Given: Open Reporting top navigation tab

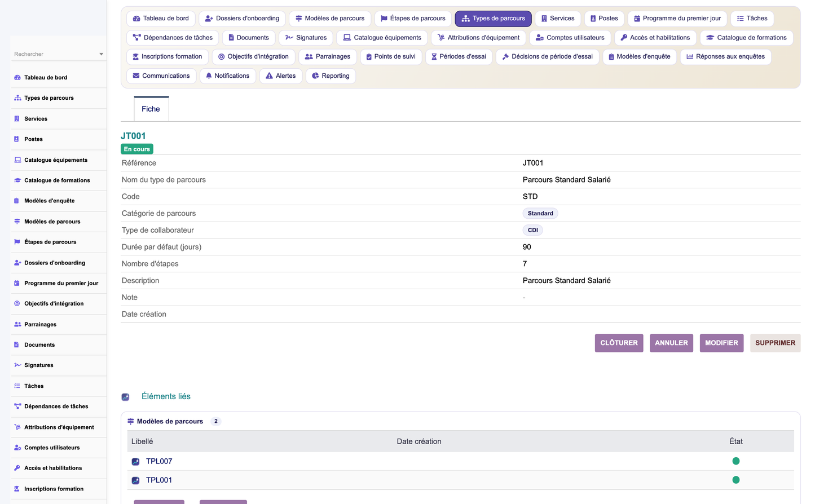Looking at the screenshot, I should [x=331, y=76].
